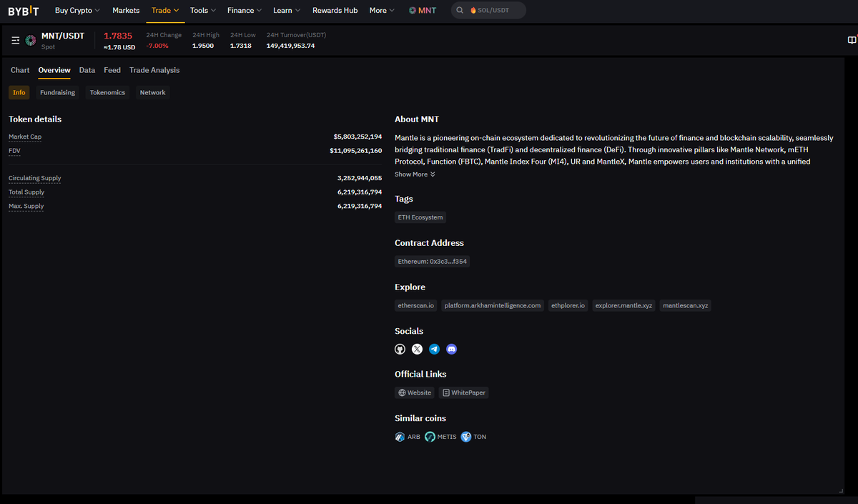Switch to the Data tab
Image resolution: width=858 pixels, height=504 pixels.
coord(87,70)
